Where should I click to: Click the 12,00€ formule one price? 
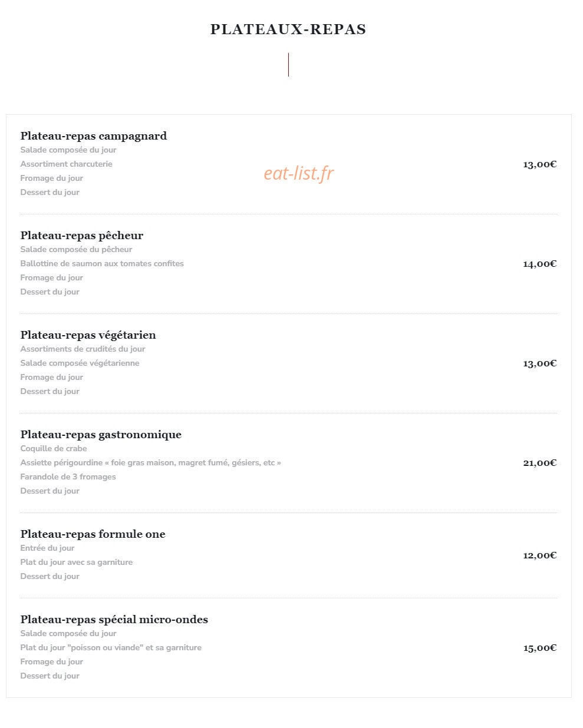(x=540, y=555)
